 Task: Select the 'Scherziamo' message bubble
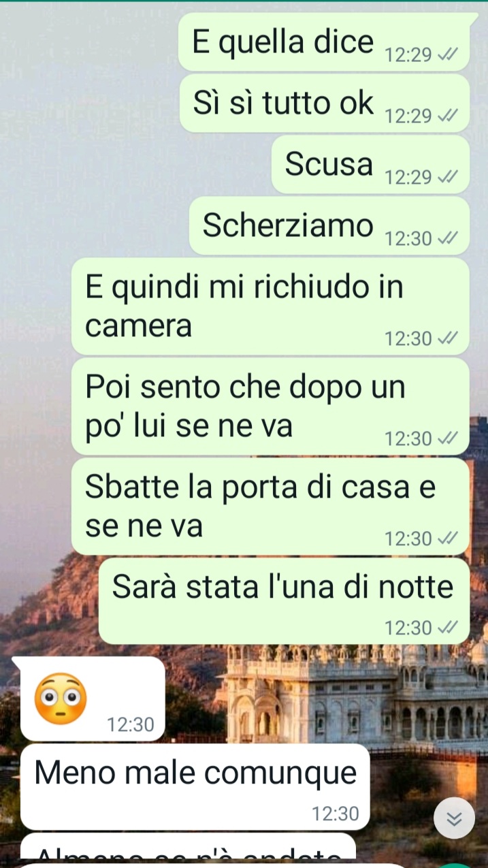pos(329,226)
